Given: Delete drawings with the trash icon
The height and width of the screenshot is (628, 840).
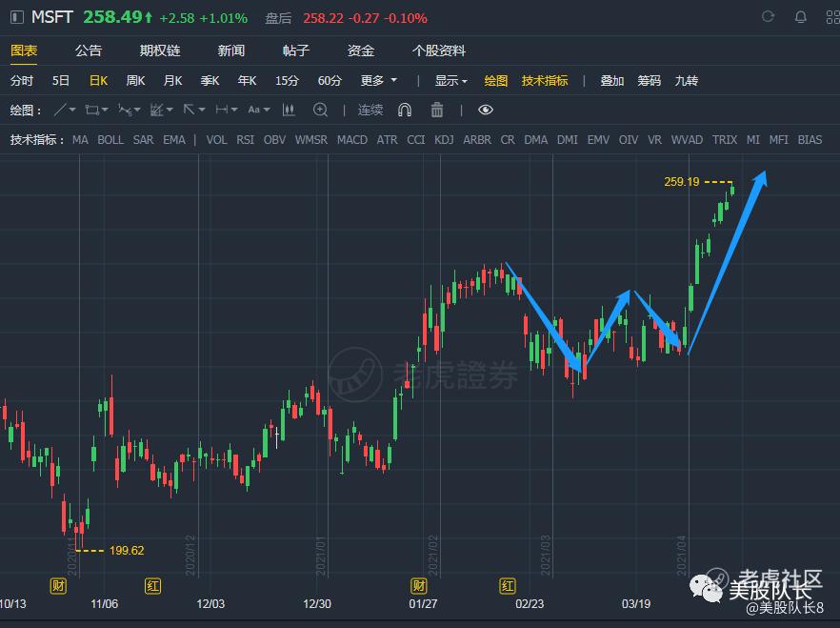Looking at the screenshot, I should click(437, 110).
